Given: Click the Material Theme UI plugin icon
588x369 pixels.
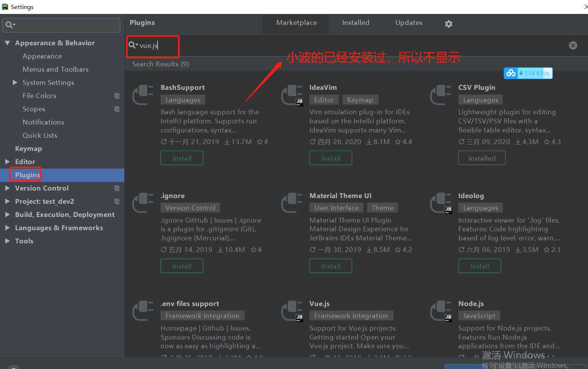Looking at the screenshot, I should click(292, 203).
